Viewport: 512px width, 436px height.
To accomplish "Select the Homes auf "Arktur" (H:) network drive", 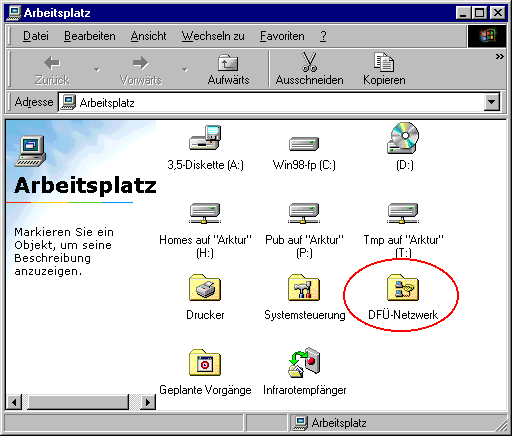I will click(205, 213).
